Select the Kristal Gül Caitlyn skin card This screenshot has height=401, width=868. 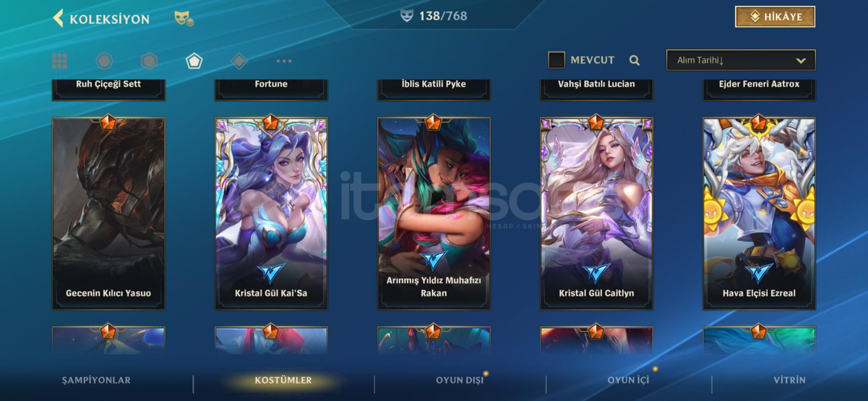click(596, 213)
